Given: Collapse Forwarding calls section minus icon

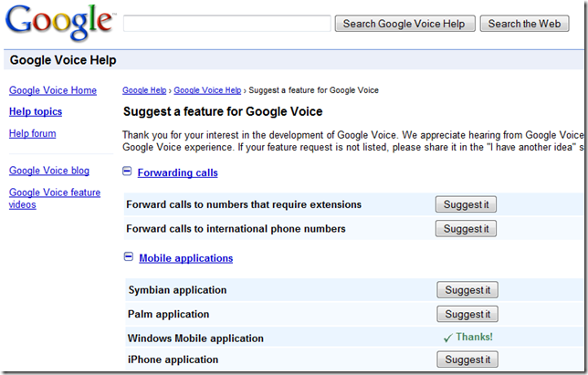Looking at the screenshot, I should 127,172.
